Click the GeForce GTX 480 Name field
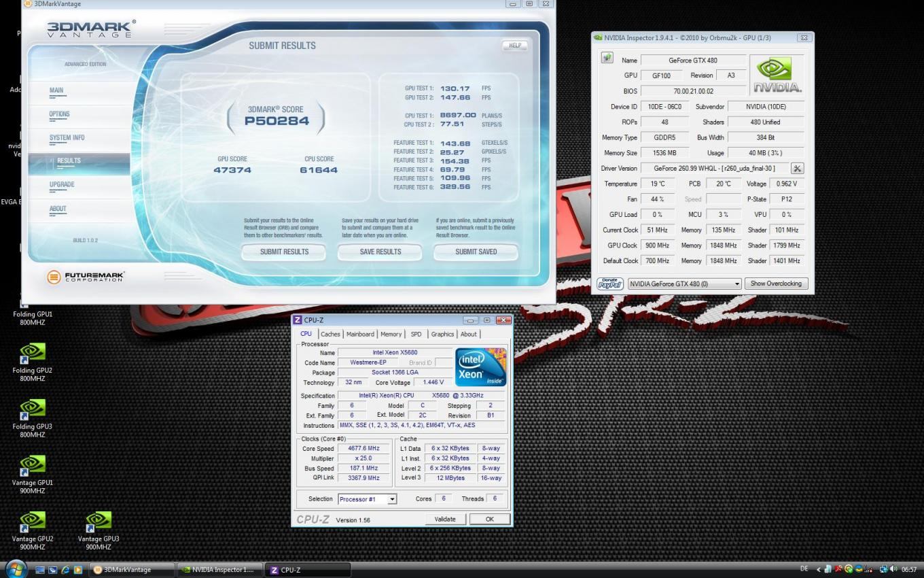Viewport: 924px width, 578px height. [693, 61]
